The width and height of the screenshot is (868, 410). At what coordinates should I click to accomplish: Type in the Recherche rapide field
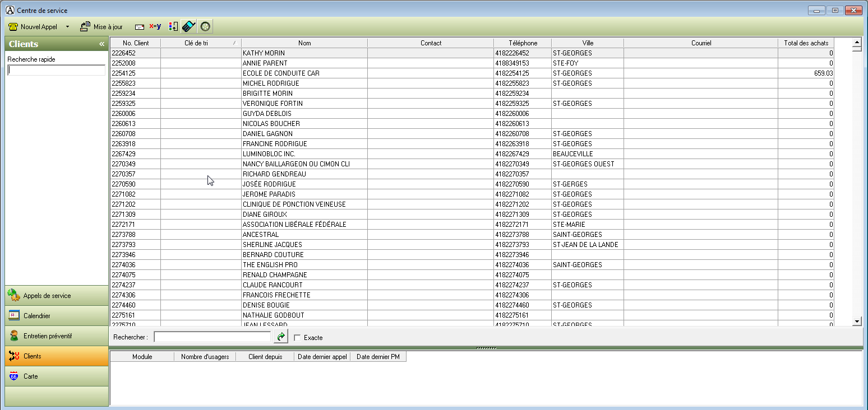tap(56, 69)
